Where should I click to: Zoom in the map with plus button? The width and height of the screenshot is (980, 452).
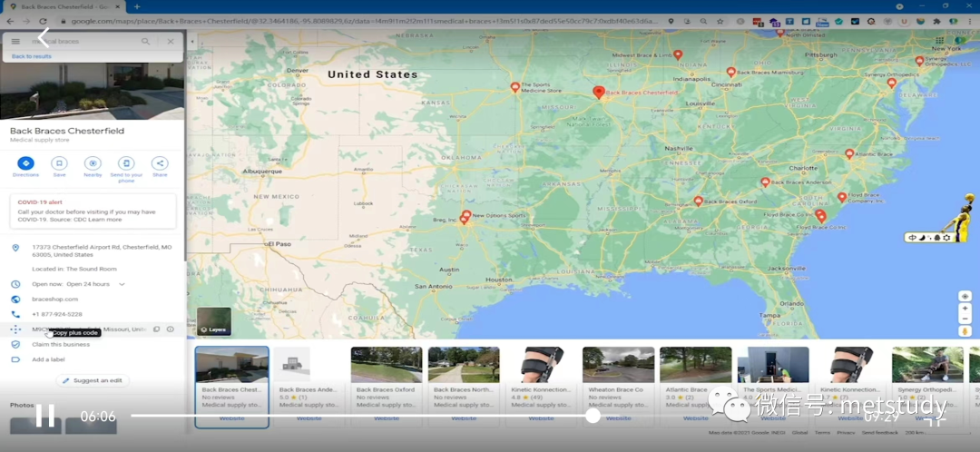[x=965, y=309]
